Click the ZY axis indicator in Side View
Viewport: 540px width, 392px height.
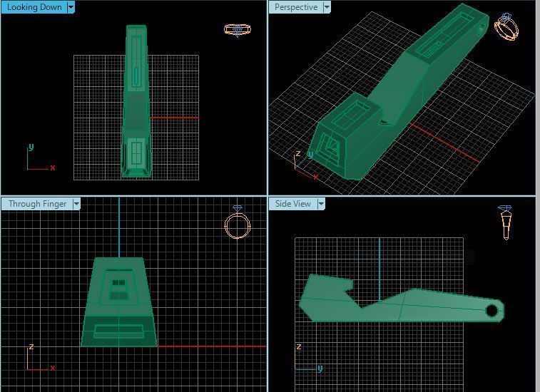coord(309,358)
